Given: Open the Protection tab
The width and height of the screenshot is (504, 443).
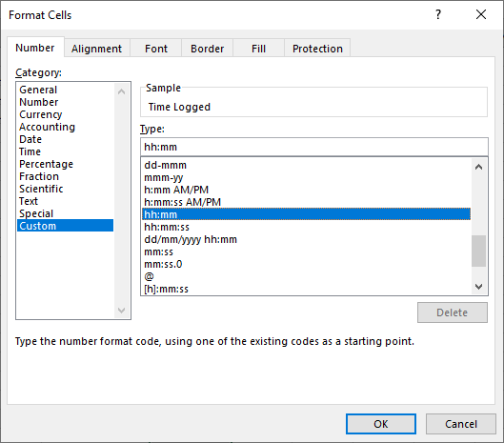Looking at the screenshot, I should pos(317,49).
